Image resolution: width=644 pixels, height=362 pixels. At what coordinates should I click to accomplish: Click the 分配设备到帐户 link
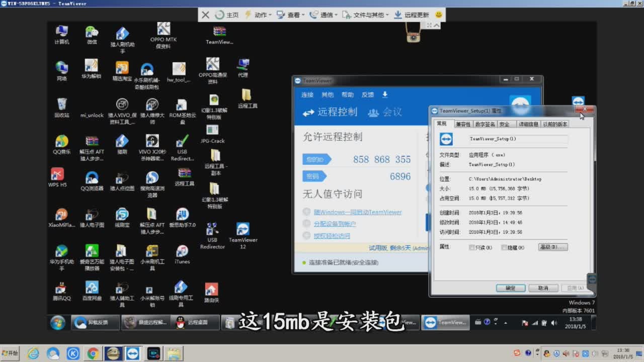pyautogui.click(x=335, y=224)
